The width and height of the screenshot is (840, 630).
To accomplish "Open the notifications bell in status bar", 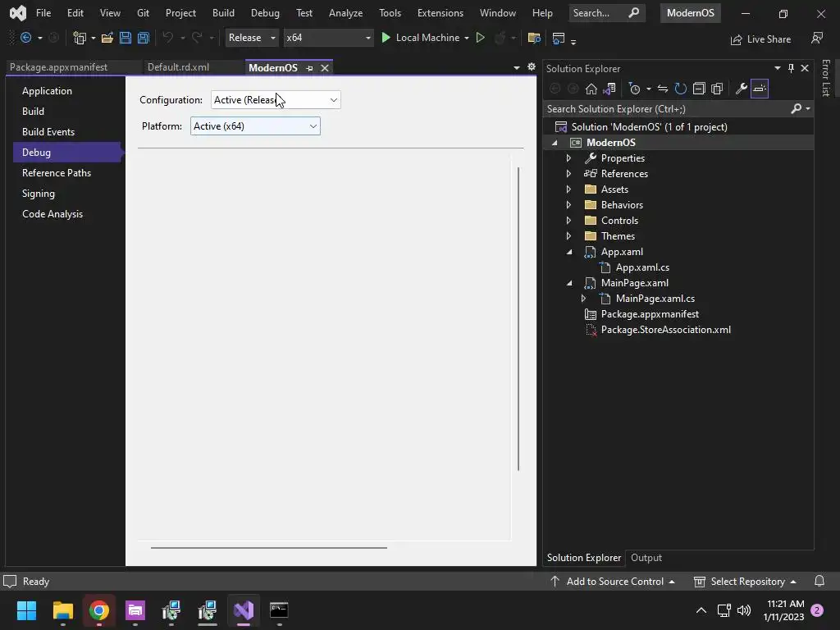I will (x=819, y=582).
